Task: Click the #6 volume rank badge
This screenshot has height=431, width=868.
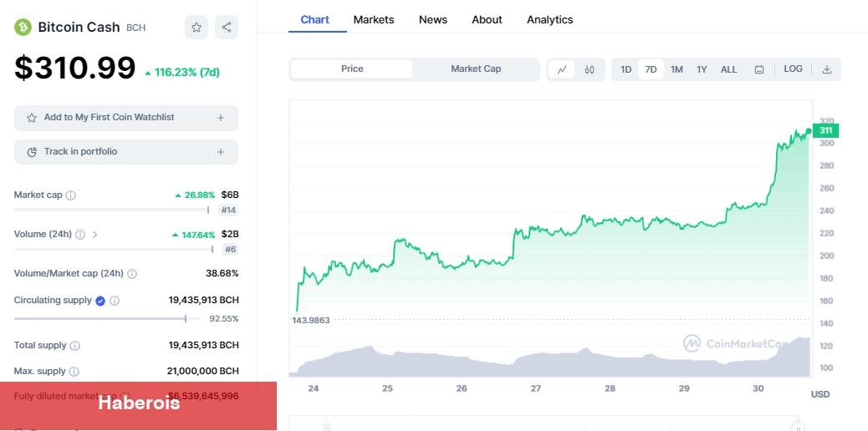Action: point(230,250)
